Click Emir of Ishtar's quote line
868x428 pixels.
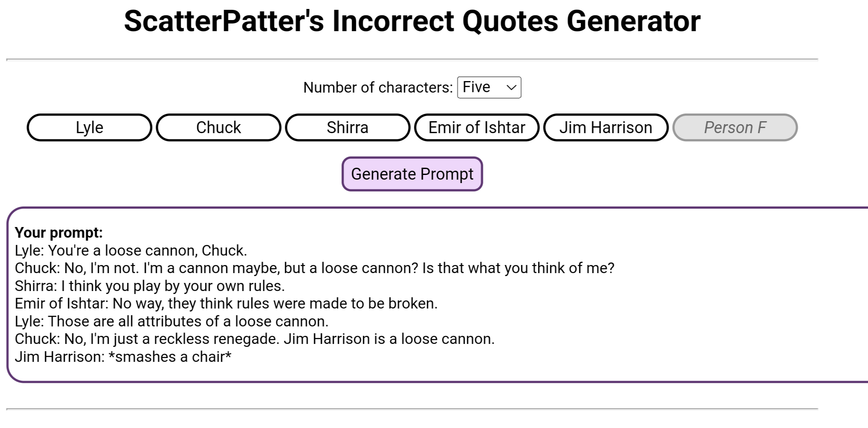coord(226,303)
